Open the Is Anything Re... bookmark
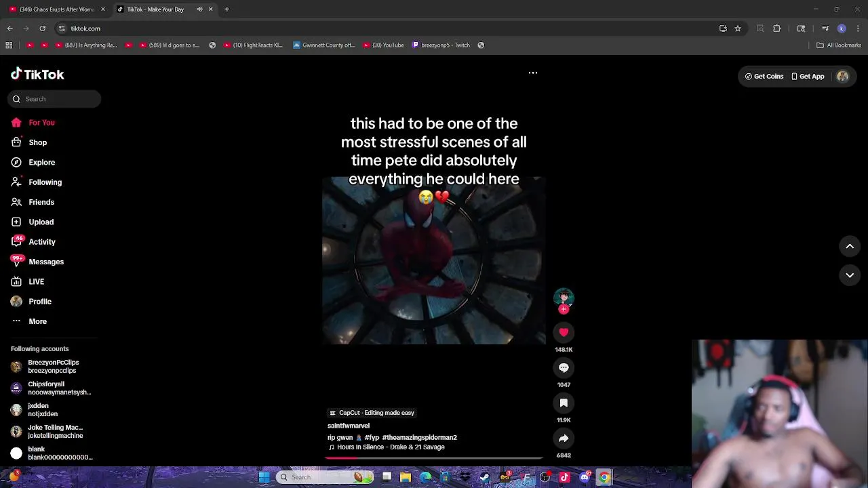Viewport: 868px width, 488px height. (x=85, y=45)
